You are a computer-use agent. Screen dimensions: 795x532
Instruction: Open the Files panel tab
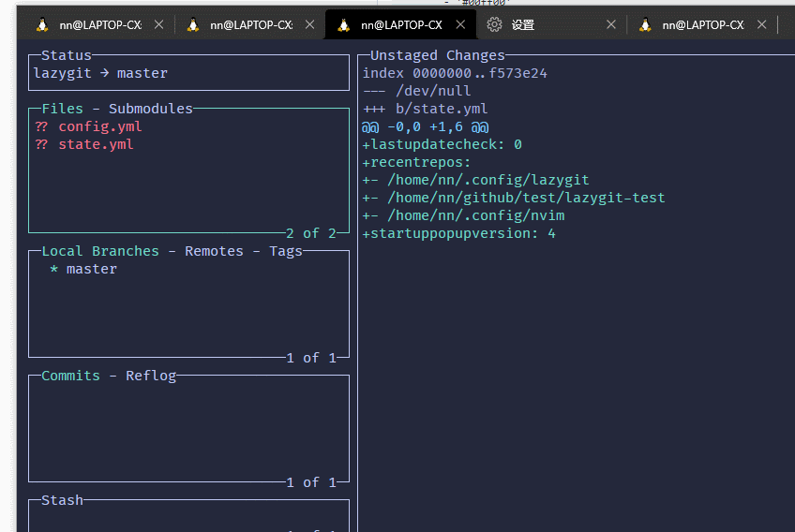pyautogui.click(x=62, y=109)
